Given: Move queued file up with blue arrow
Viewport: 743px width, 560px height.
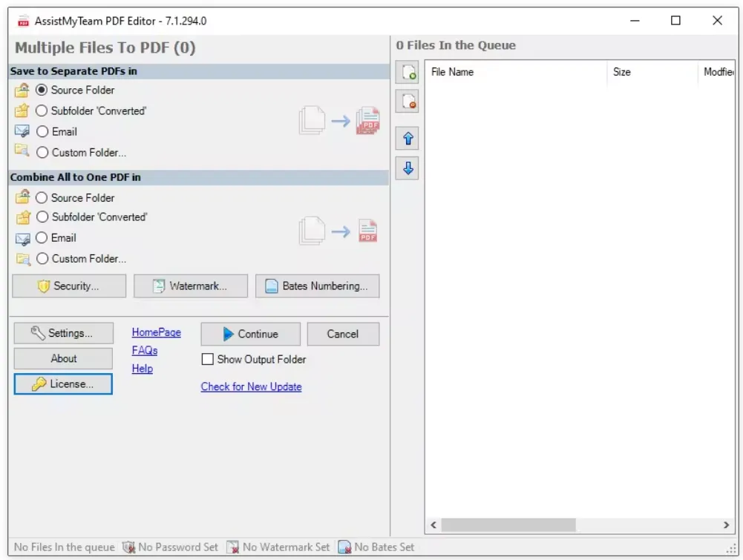Looking at the screenshot, I should coord(407,139).
